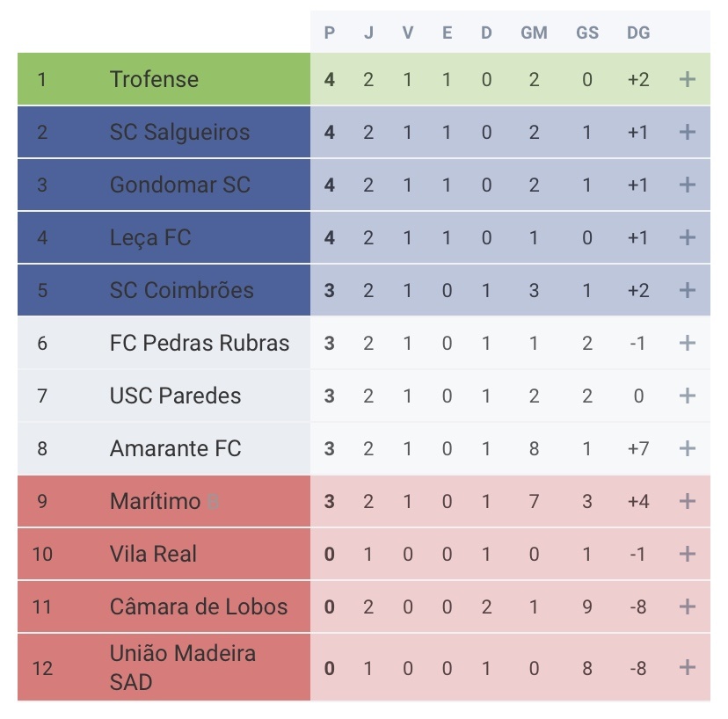This screenshot has height=719, width=728.
Task: Open Trofense team page
Action: pos(154,79)
